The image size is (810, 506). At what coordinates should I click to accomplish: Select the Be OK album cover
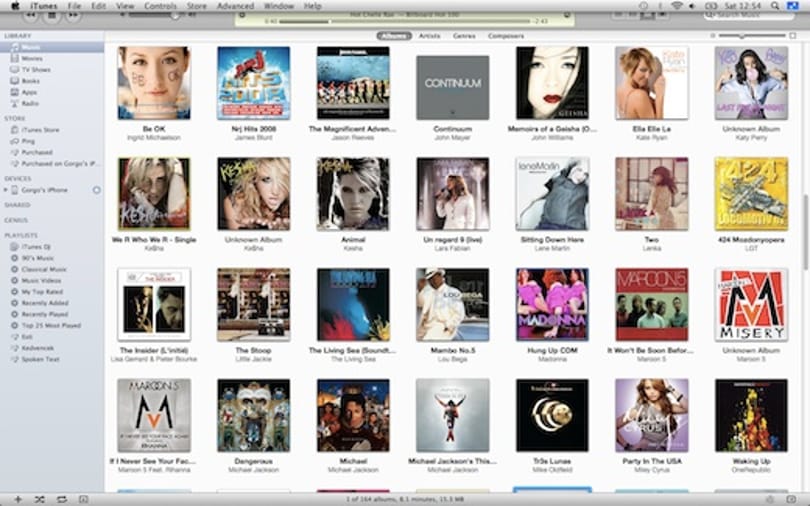[154, 83]
